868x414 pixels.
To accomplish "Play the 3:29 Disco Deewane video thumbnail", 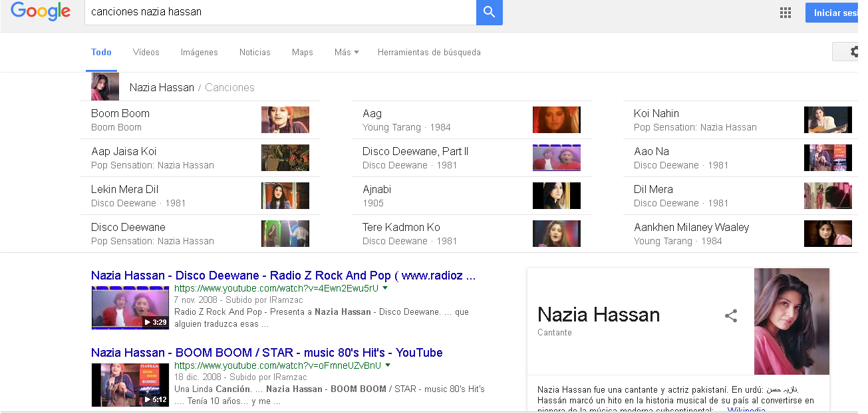I will coord(130,308).
